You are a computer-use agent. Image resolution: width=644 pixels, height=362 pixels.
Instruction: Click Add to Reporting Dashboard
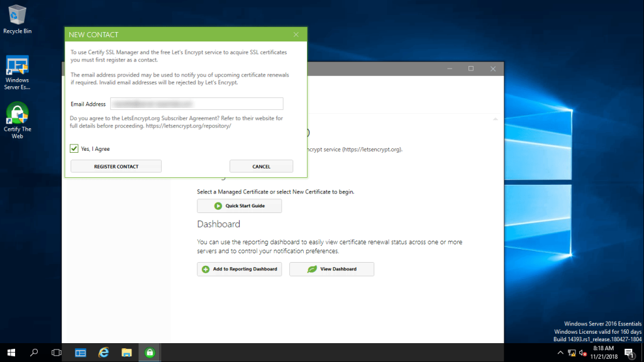pos(240,269)
